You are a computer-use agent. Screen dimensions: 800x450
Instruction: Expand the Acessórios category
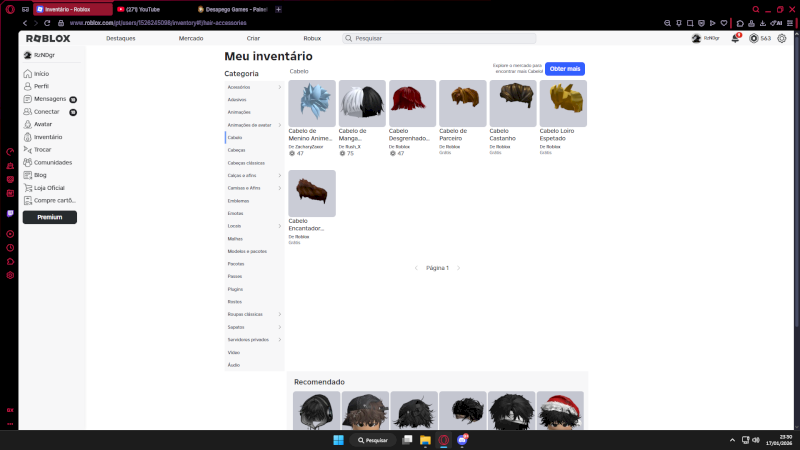[x=253, y=87]
